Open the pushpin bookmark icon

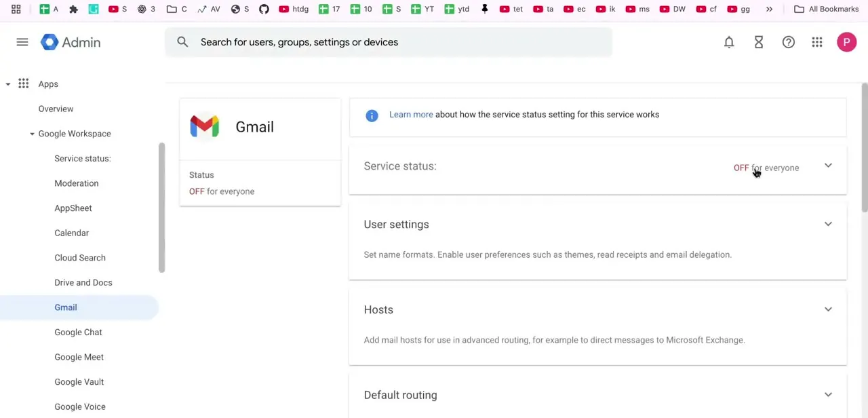tap(484, 9)
